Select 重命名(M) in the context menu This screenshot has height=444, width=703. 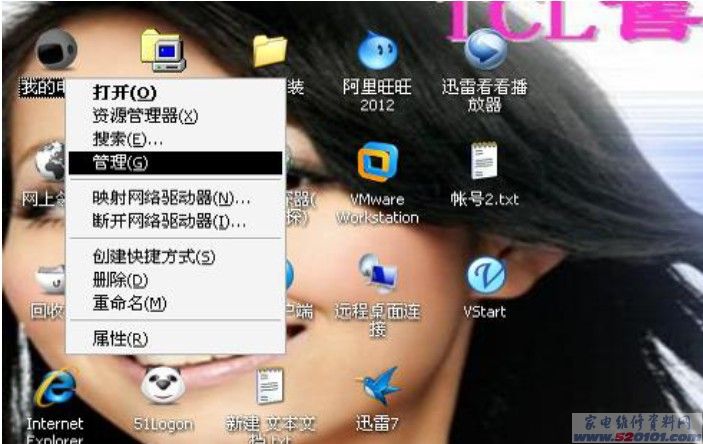(130, 303)
